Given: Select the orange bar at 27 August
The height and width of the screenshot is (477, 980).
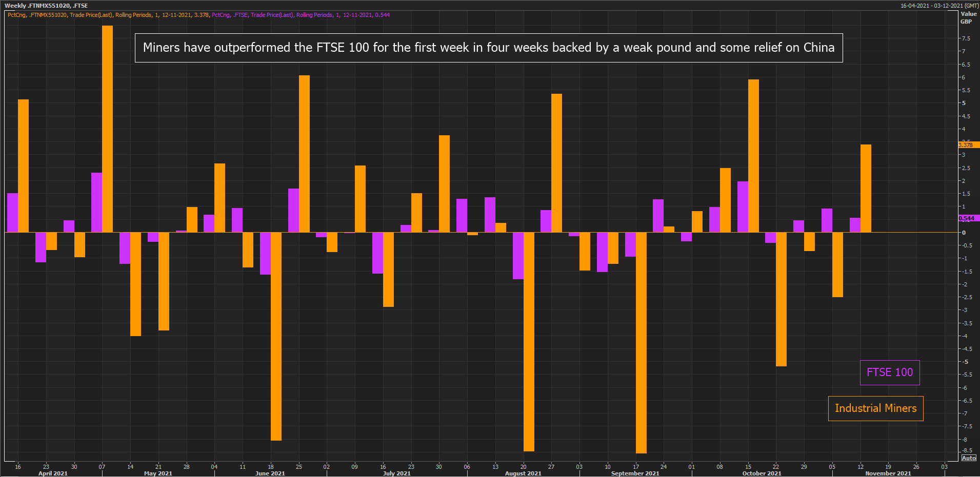Looking at the screenshot, I should [556, 163].
